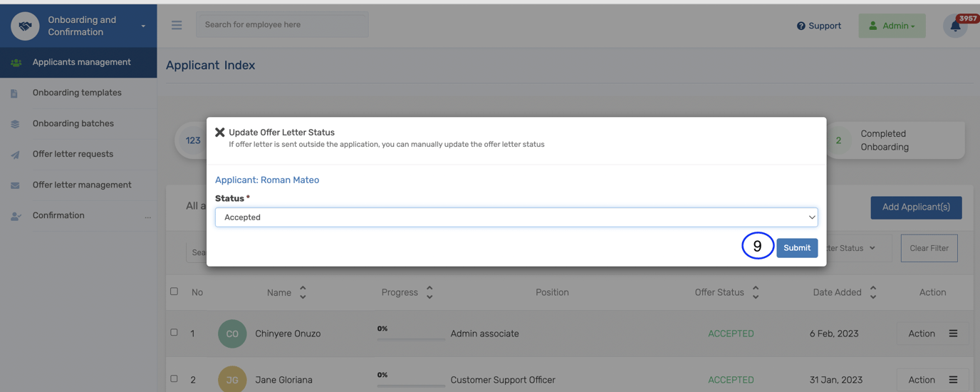Open the Status dropdown showing Accepted

[516, 217]
